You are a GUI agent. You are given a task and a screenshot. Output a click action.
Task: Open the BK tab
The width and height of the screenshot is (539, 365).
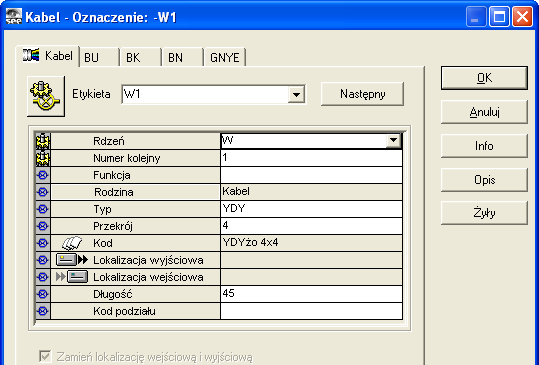141,57
